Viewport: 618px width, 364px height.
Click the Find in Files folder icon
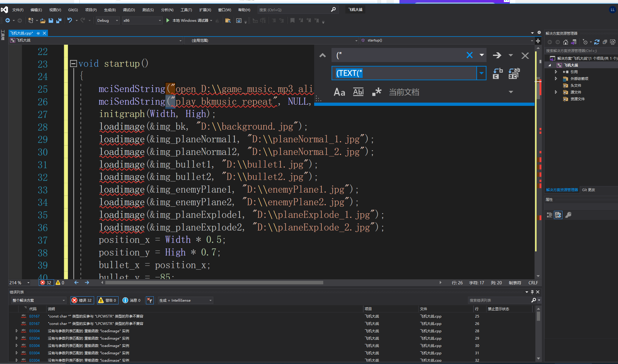tap(228, 20)
